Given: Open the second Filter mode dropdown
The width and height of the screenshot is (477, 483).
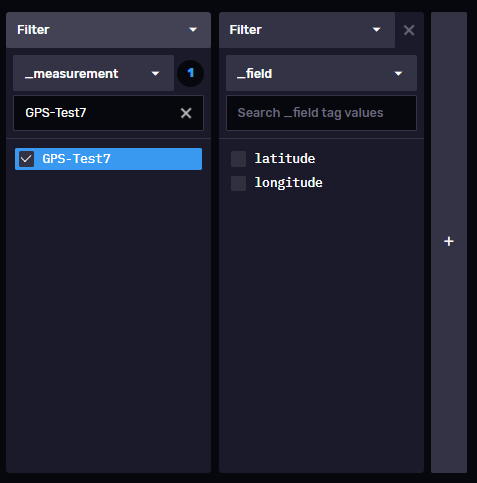Looking at the screenshot, I should [307, 30].
